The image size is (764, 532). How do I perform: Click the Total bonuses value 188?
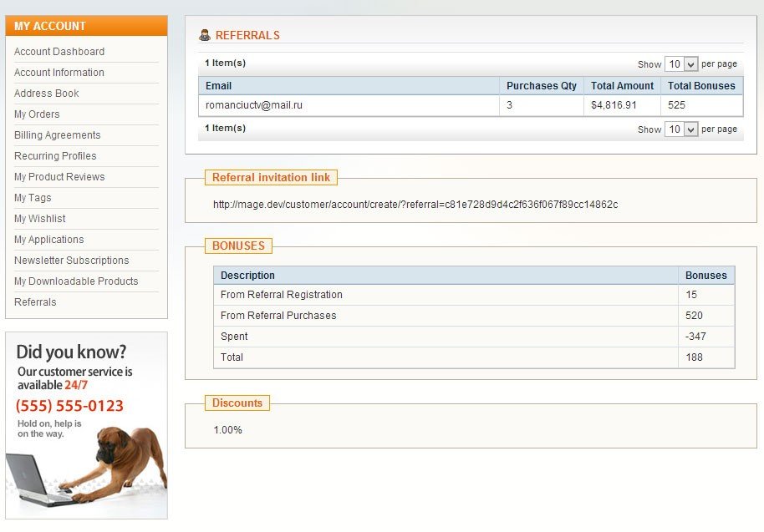click(694, 357)
